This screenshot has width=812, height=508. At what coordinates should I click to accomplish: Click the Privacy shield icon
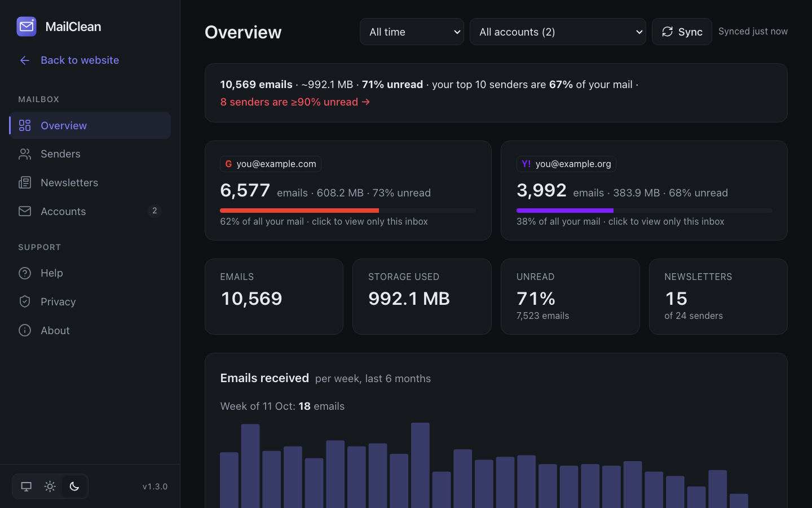coord(25,301)
